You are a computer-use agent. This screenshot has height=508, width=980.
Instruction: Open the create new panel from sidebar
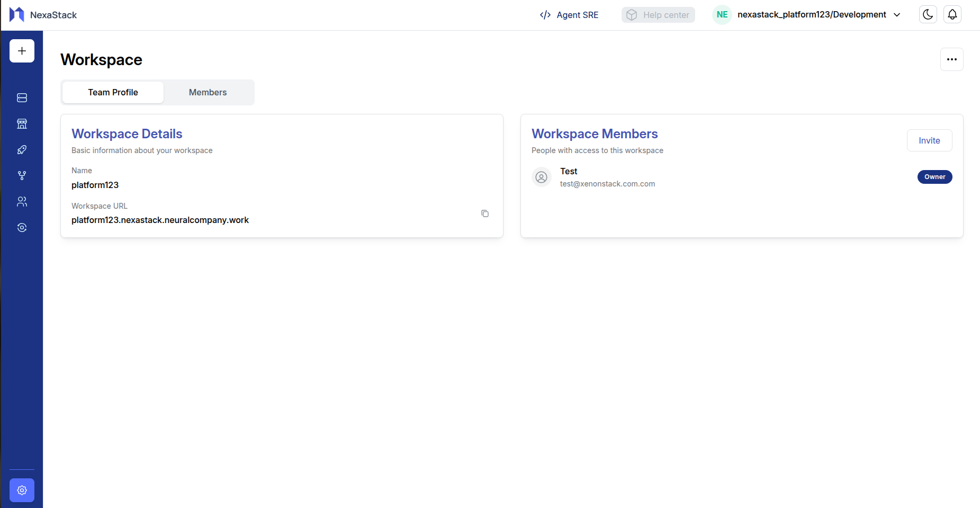(x=22, y=51)
